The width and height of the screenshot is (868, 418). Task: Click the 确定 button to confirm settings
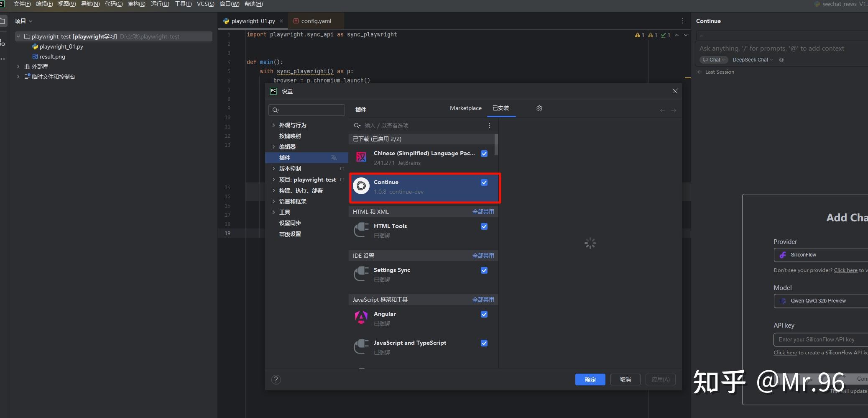point(590,379)
